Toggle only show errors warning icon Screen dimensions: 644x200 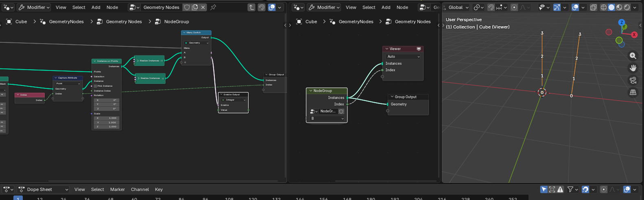tap(560, 189)
